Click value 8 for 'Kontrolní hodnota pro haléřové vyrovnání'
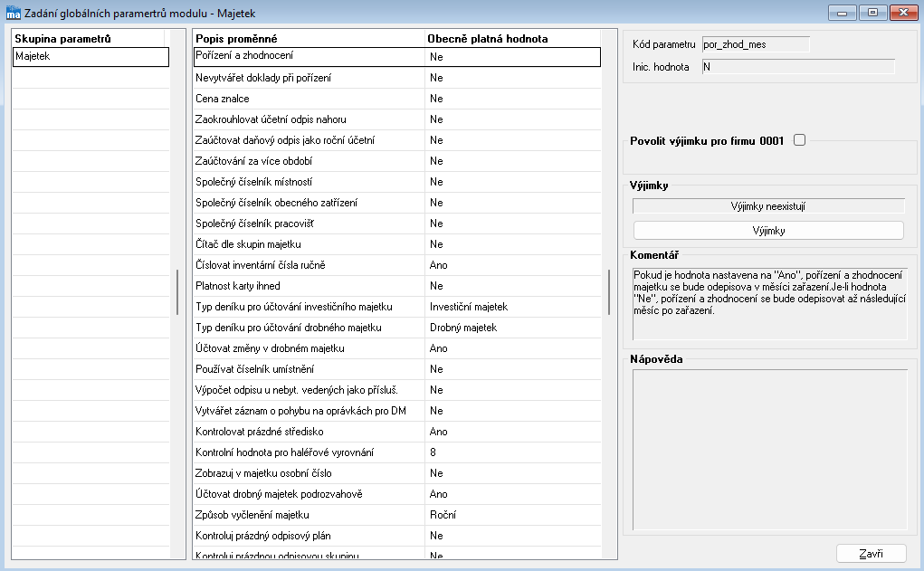The image size is (924, 571). (512, 452)
